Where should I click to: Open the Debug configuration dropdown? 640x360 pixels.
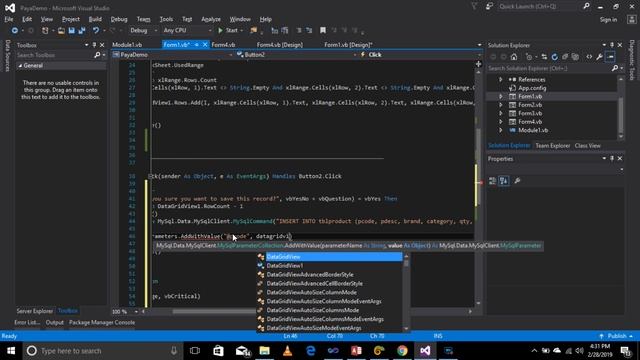[x=143, y=31]
